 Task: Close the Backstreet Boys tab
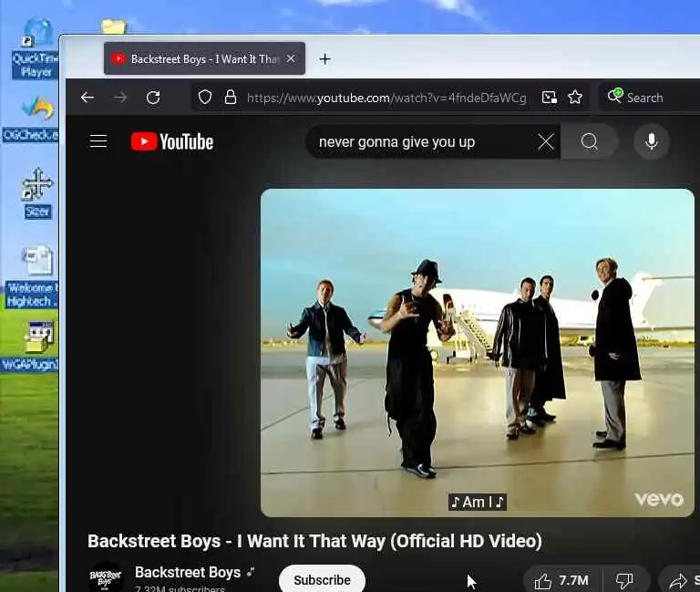coord(291,58)
